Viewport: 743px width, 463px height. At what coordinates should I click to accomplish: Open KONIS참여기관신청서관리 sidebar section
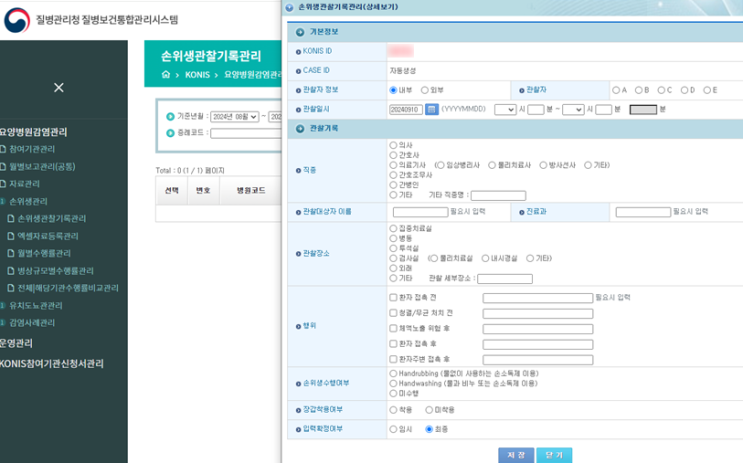(x=52, y=363)
